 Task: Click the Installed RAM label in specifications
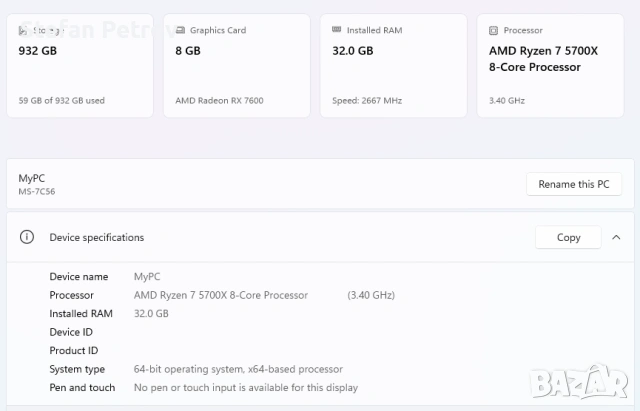coord(81,313)
